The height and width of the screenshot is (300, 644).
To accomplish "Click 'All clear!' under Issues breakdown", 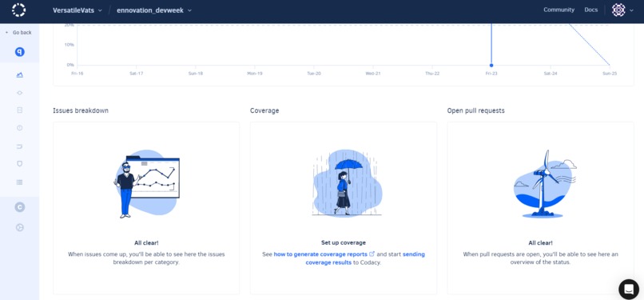I will pos(146,243).
